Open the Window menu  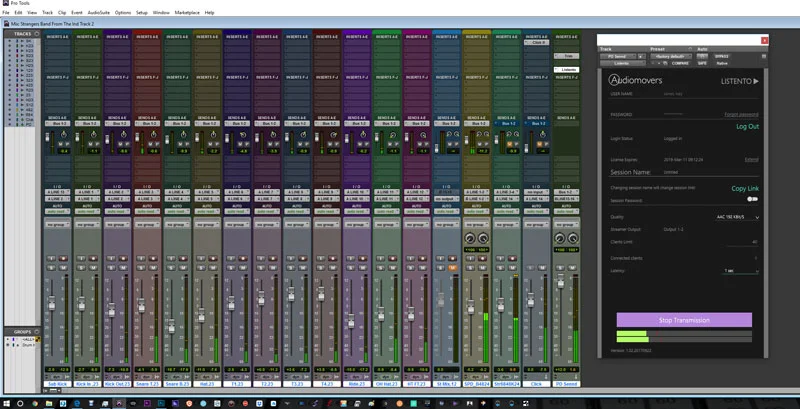tap(161, 12)
